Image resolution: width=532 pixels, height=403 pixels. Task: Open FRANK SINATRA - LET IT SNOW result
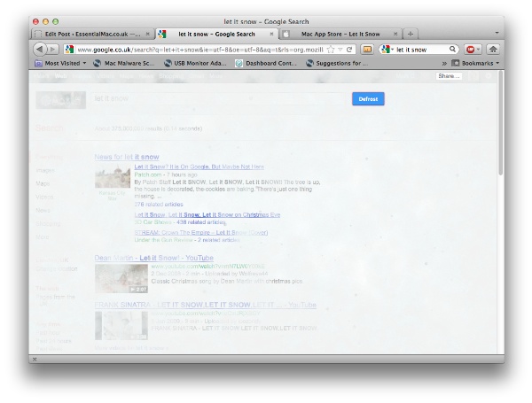[206, 305]
